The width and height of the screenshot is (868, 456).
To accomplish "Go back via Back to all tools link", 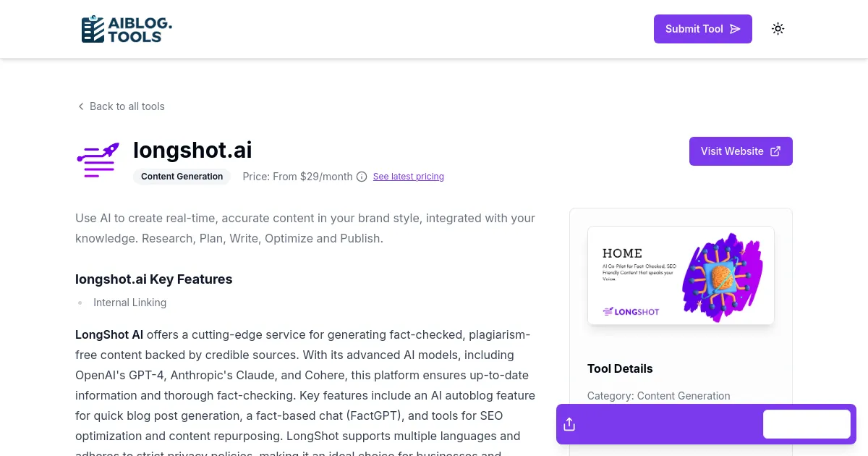I will pyautogui.click(x=127, y=106).
